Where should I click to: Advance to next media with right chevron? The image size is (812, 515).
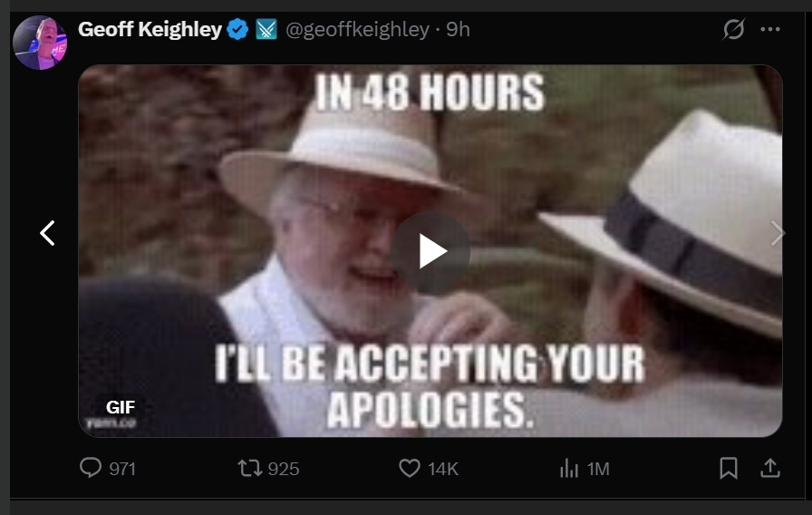777,233
